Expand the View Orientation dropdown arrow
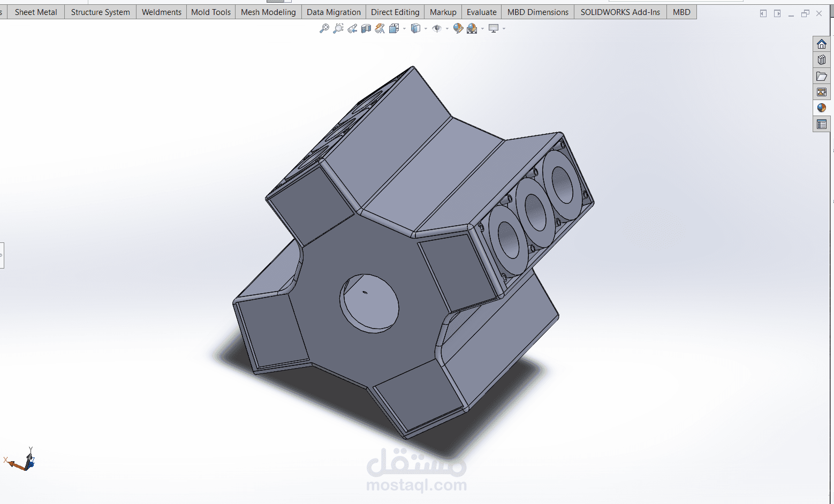Image resolution: width=834 pixels, height=504 pixels. click(x=404, y=28)
